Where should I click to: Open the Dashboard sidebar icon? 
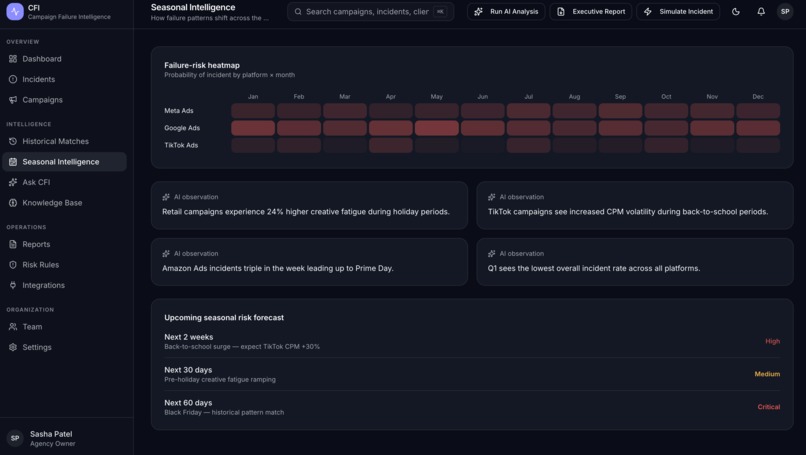[13, 59]
